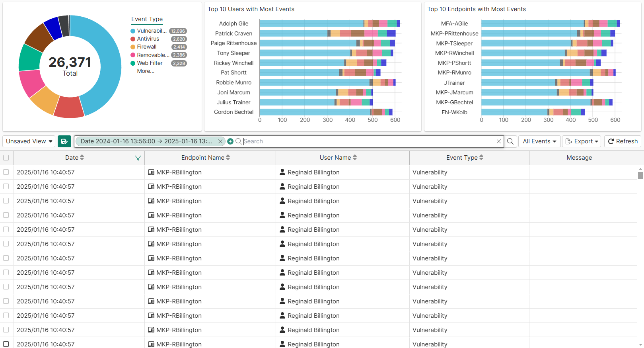Expand the Export dropdown
644x348 pixels.
(x=582, y=141)
